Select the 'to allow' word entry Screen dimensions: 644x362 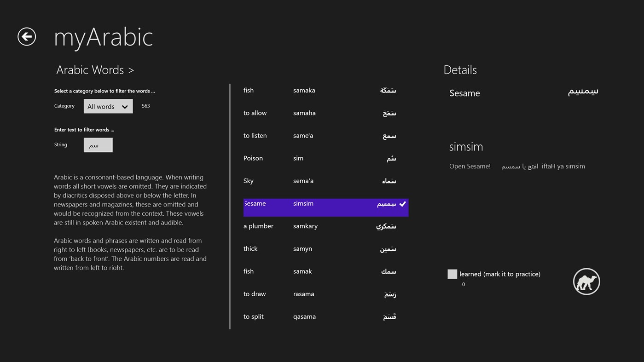coord(255,113)
